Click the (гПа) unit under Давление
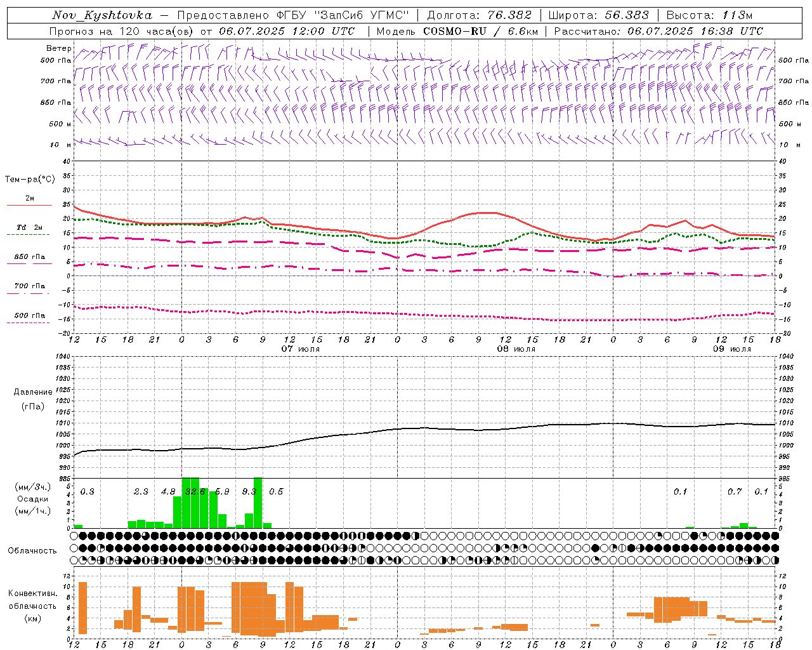 33,407
